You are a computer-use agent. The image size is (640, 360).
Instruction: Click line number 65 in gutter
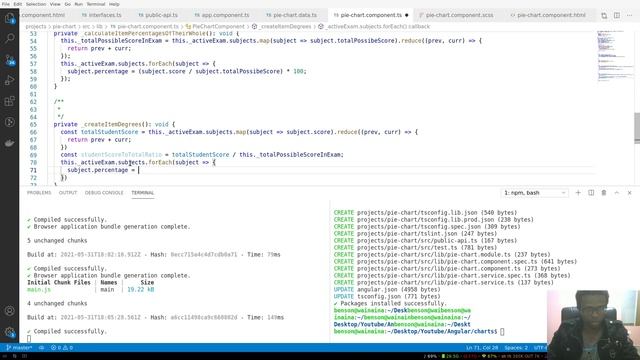[x=33, y=124]
